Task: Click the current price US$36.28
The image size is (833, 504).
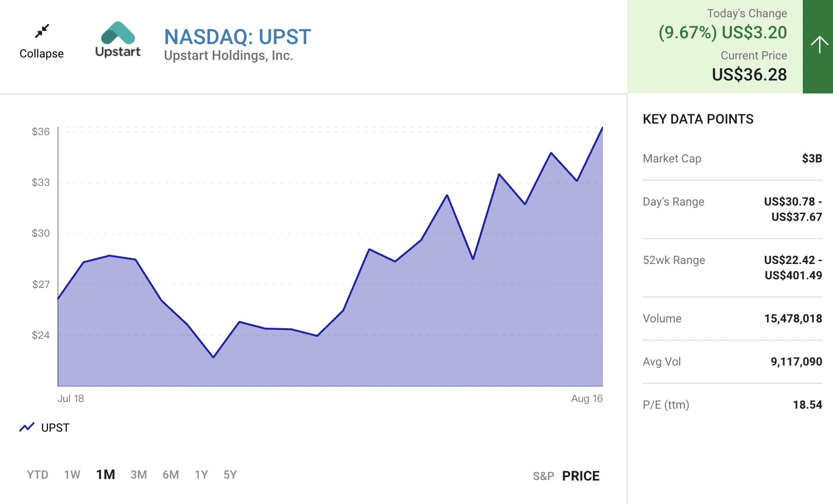Action: 749,75
